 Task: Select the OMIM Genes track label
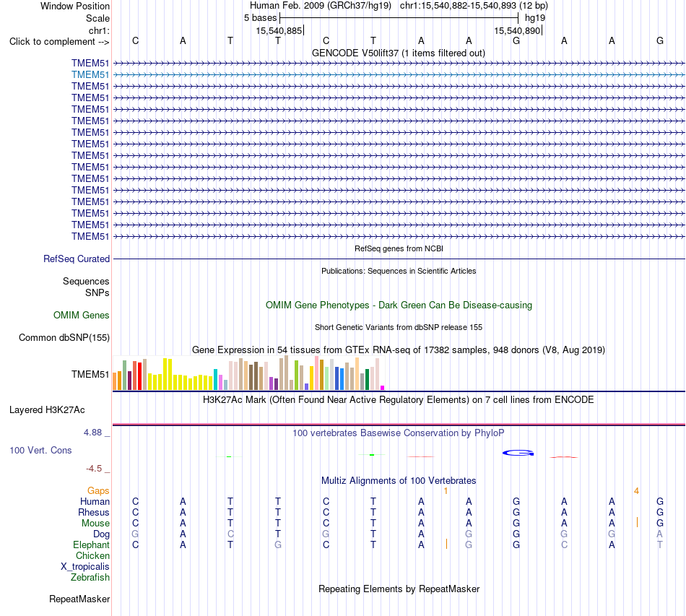(82, 316)
